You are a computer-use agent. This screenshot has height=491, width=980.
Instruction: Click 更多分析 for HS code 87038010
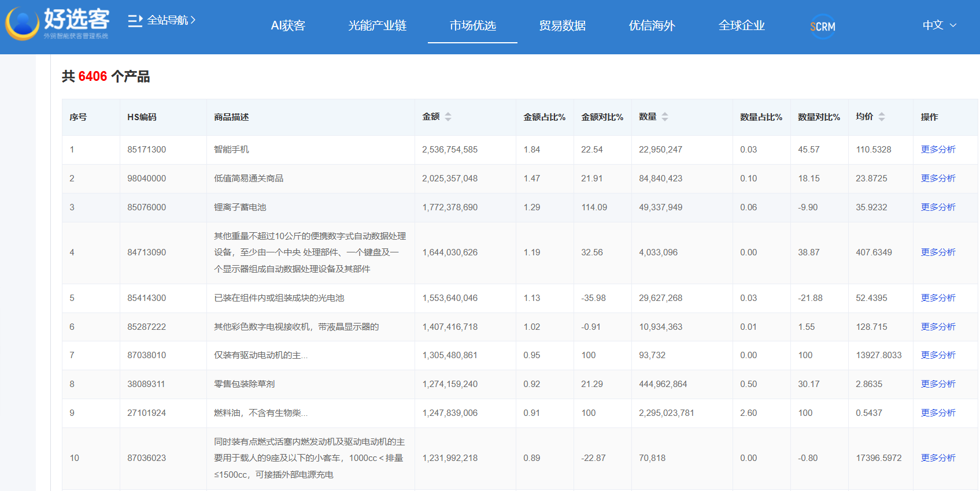(x=938, y=355)
